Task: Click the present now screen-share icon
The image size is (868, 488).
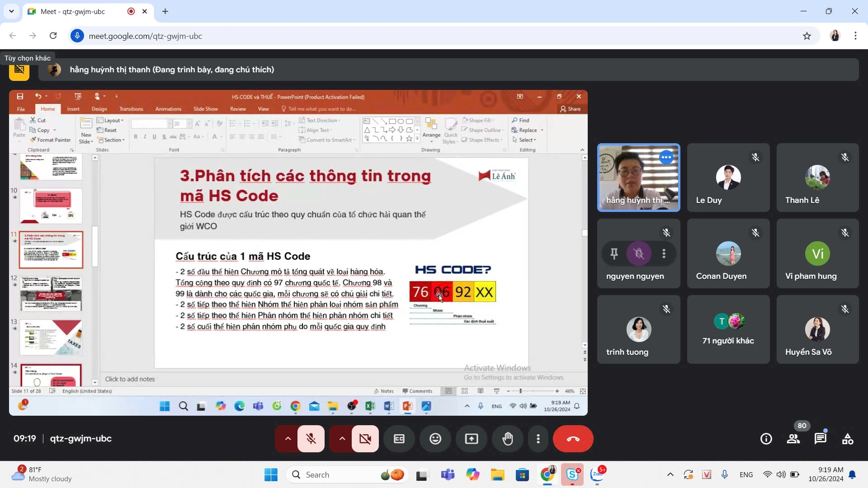Action: click(472, 439)
